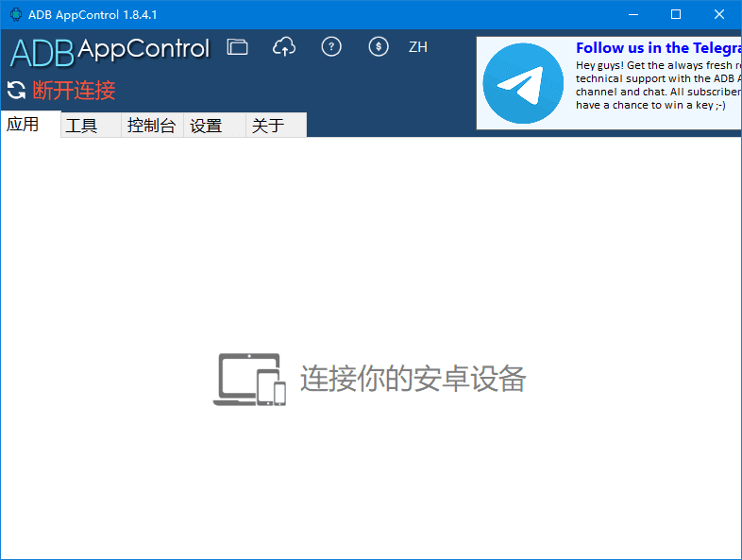Click the red 断开连接 text
This screenshot has height=560, width=742.
(x=74, y=90)
